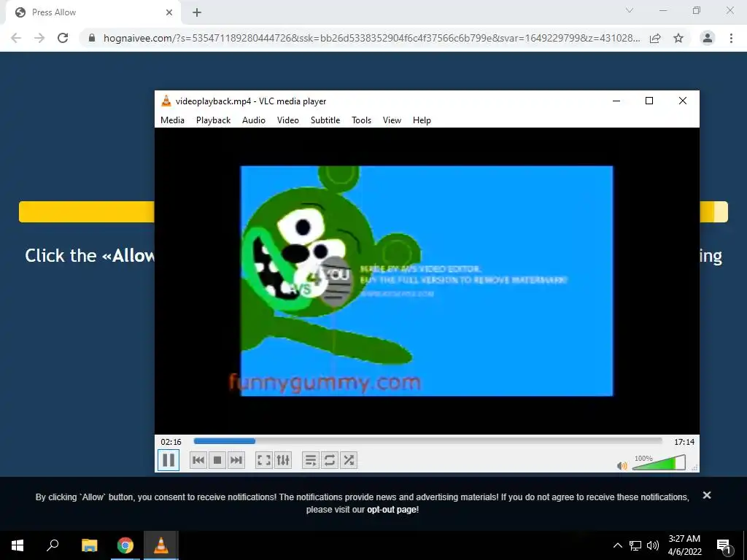Minimize the VLC media player window
747x560 pixels.
(x=616, y=101)
